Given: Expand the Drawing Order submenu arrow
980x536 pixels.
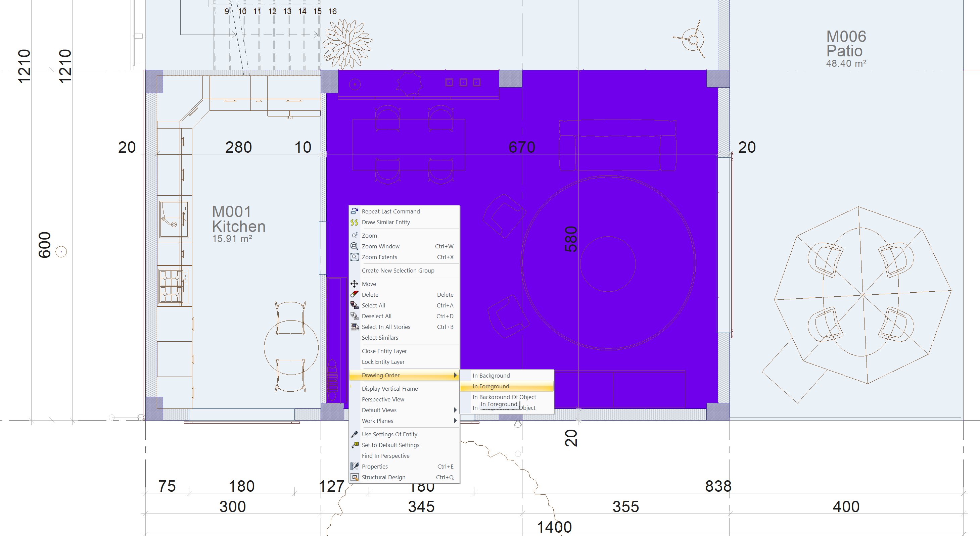Looking at the screenshot, I should pyautogui.click(x=455, y=375).
